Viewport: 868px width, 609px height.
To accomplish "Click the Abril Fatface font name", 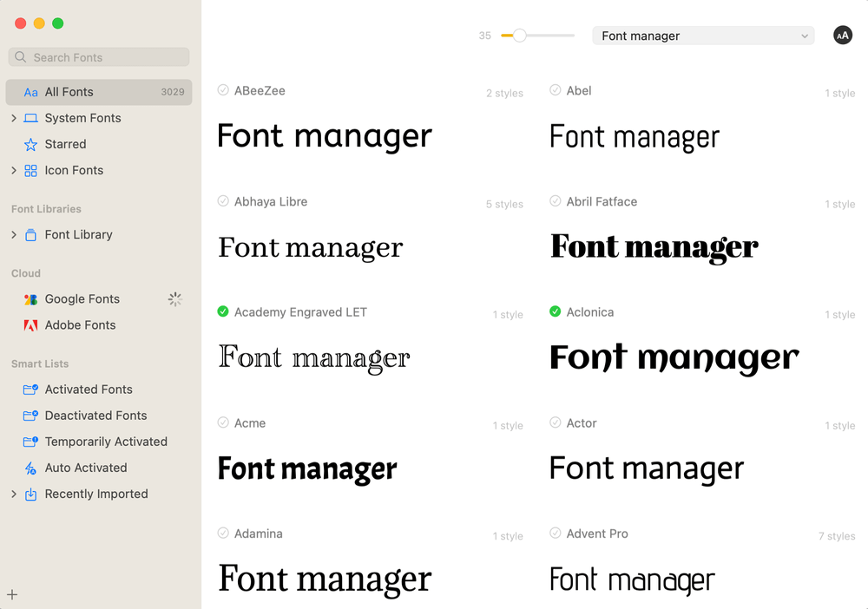I will pos(602,201).
